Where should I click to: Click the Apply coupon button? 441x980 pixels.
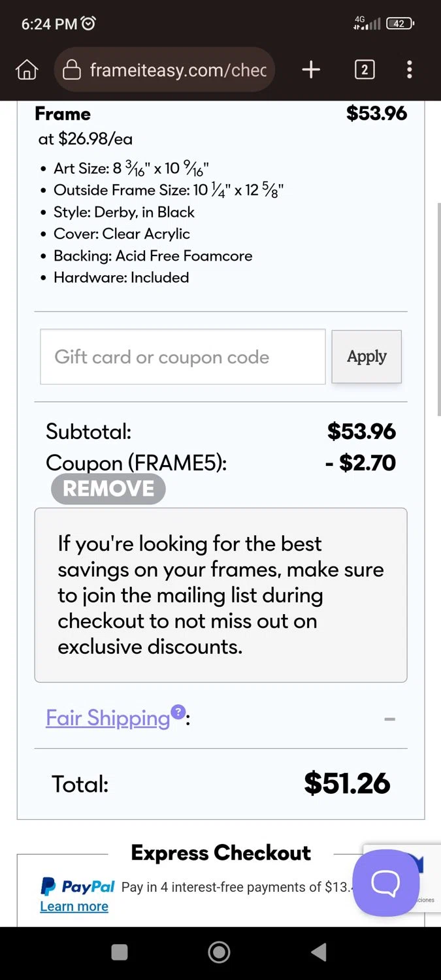tap(367, 357)
